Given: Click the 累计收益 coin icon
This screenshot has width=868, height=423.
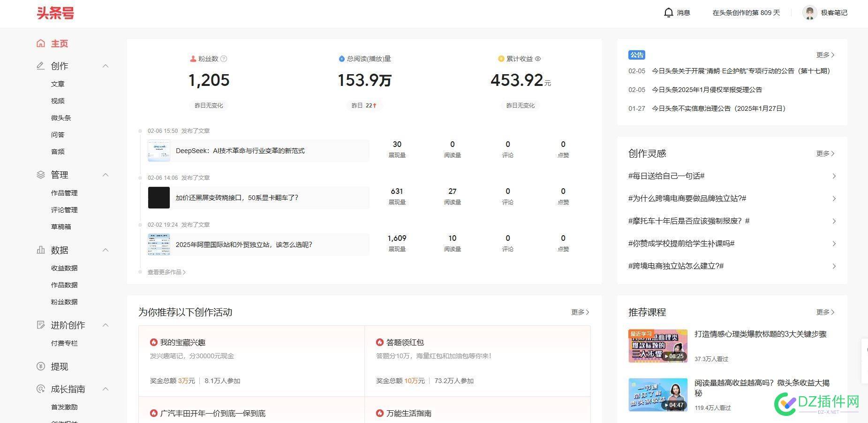Looking at the screenshot, I should pyautogui.click(x=501, y=59).
